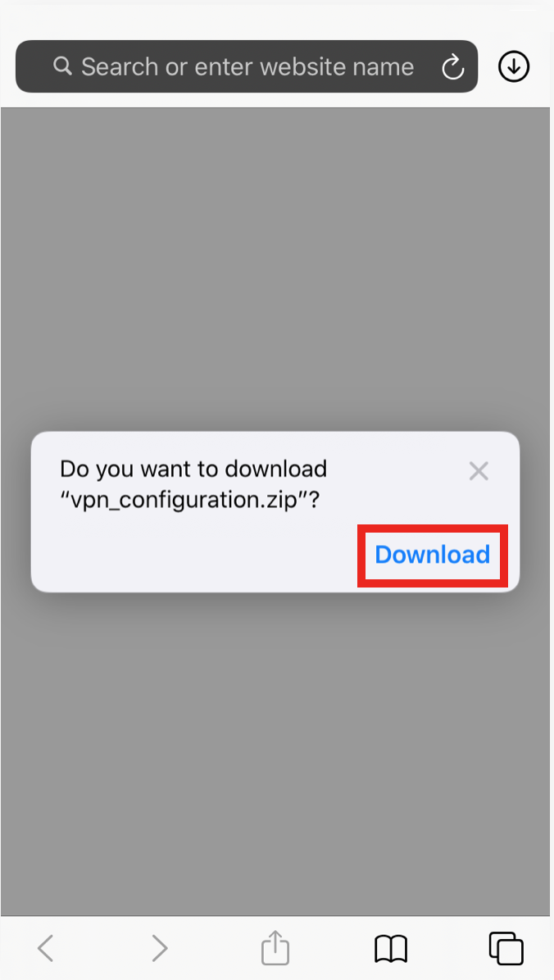Screen dimensions: 554x980
Task: Click the "Do you want to download" message text
Action: (x=193, y=469)
